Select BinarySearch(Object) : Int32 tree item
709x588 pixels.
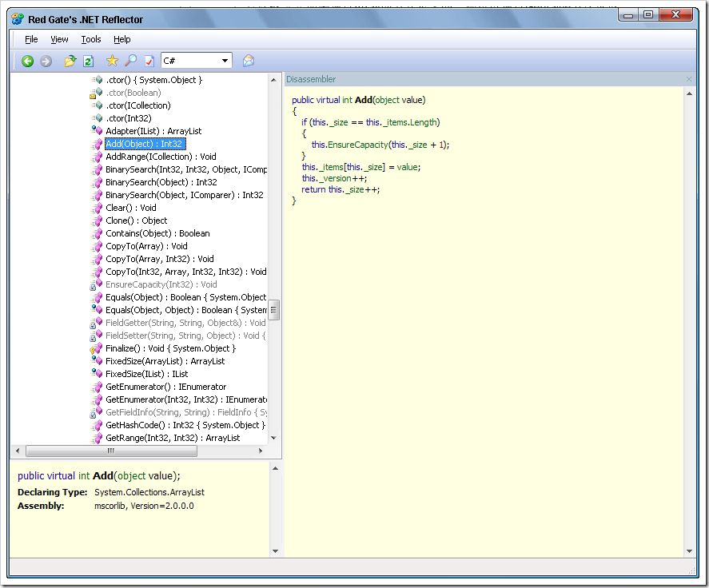[x=161, y=182]
